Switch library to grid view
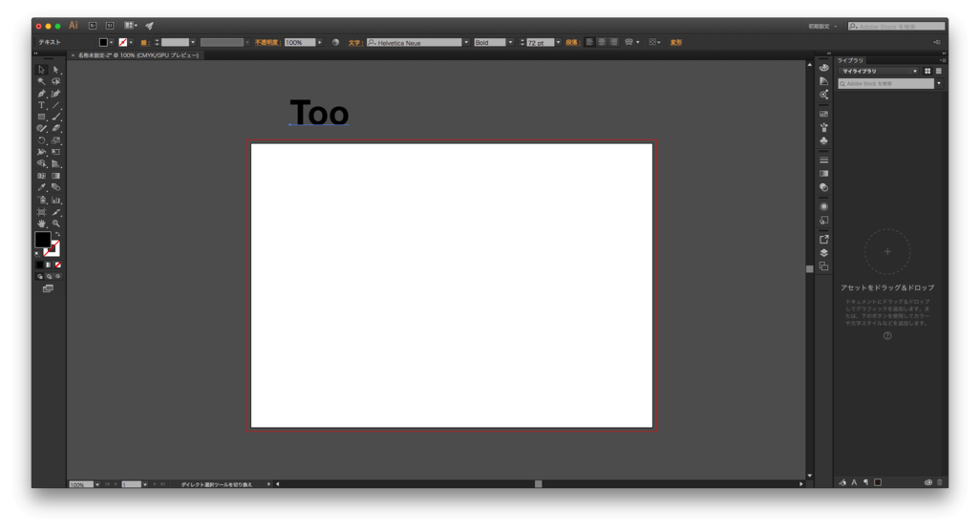This screenshot has width=980, height=531. (927, 72)
